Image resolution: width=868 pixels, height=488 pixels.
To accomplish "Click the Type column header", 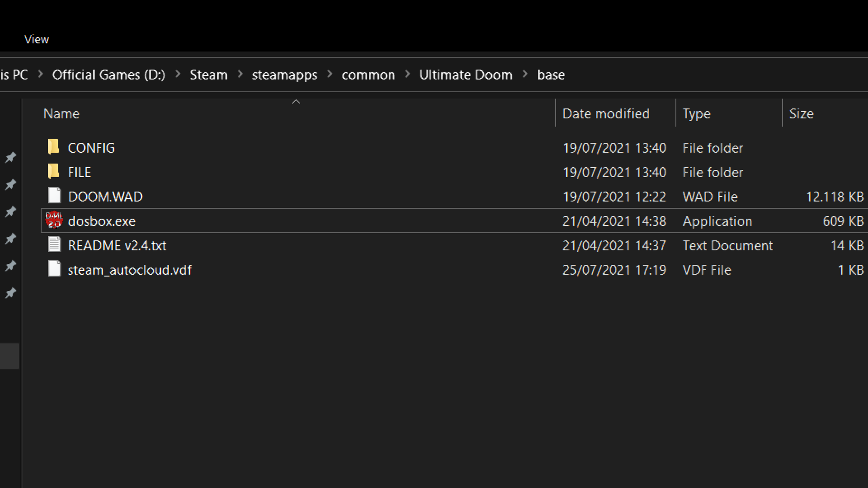I will [x=696, y=113].
